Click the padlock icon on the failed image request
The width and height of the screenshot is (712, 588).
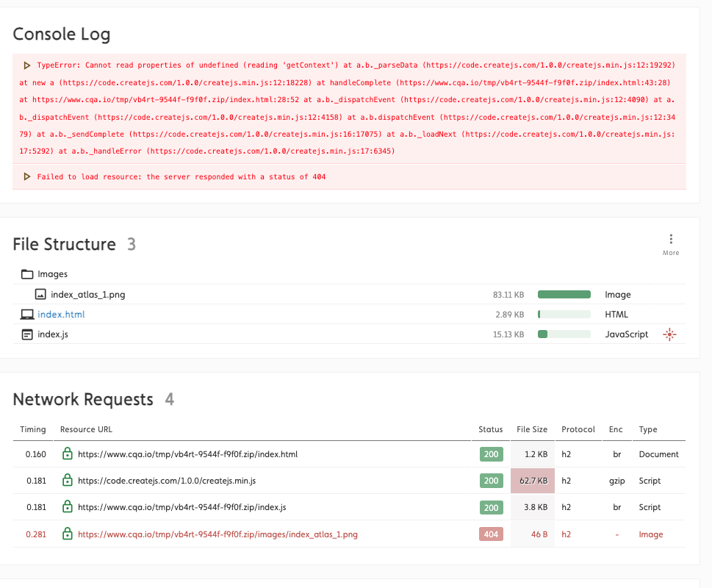67,534
